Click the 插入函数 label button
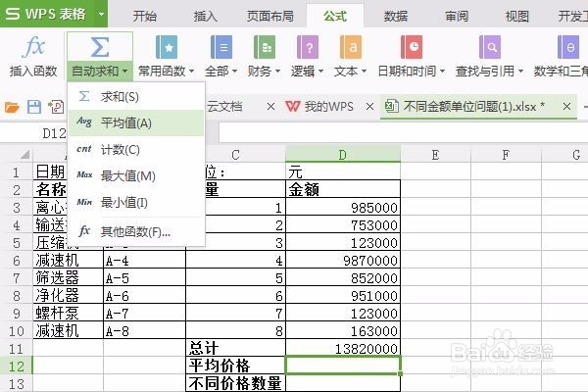Viewport: 588px width, 392px height. [x=33, y=71]
